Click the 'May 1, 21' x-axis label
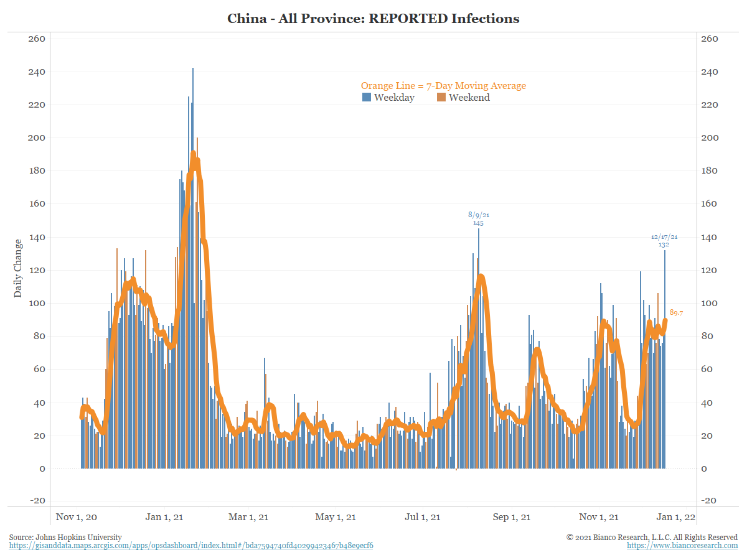 (x=336, y=517)
